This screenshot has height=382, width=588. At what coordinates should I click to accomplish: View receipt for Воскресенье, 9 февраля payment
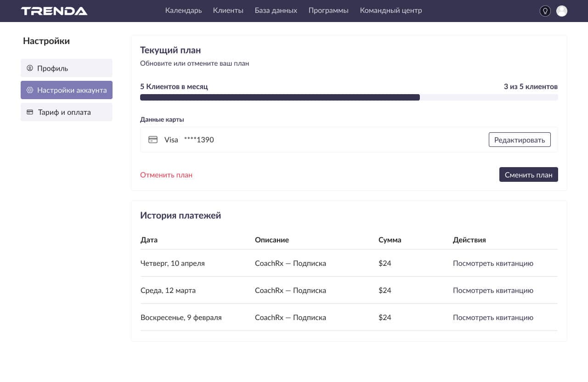point(493,317)
